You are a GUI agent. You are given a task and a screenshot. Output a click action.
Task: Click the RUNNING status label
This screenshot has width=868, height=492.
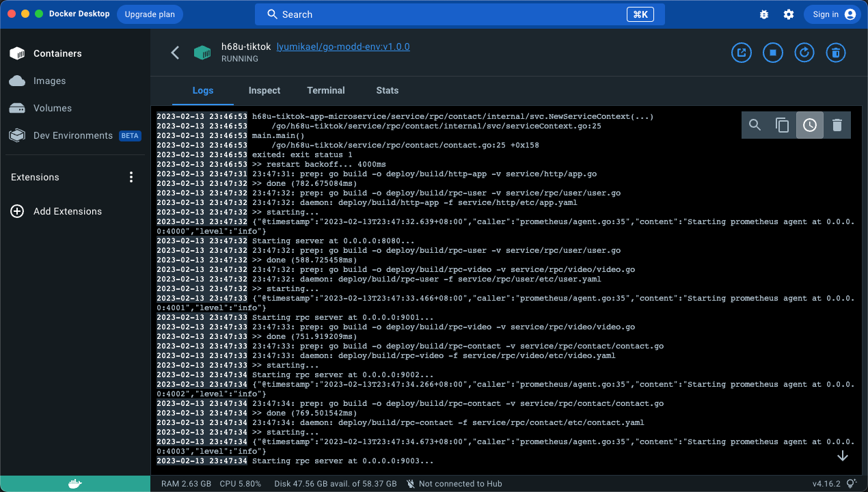click(240, 59)
